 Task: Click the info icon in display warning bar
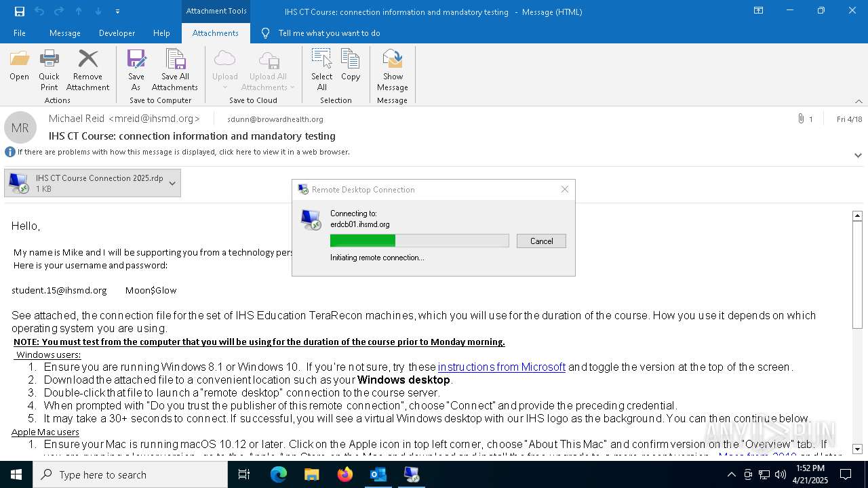9,152
